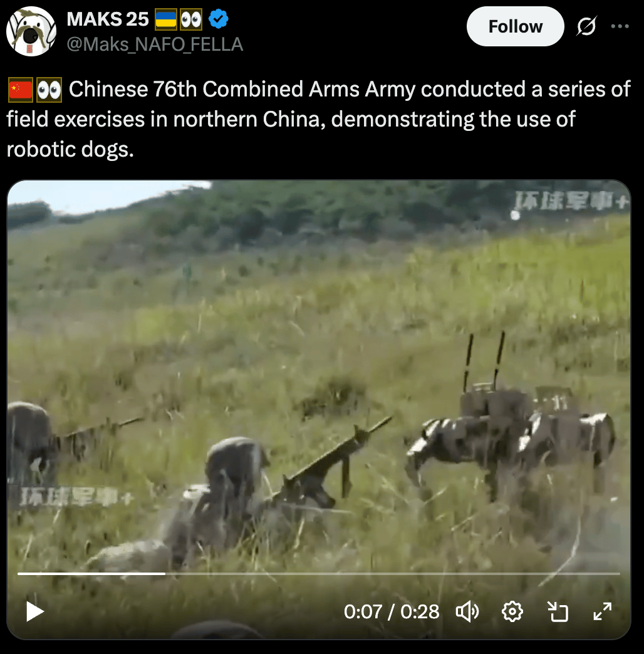Click the tweet text about robotic dogs
This screenshot has width=644, height=654.
[x=318, y=119]
